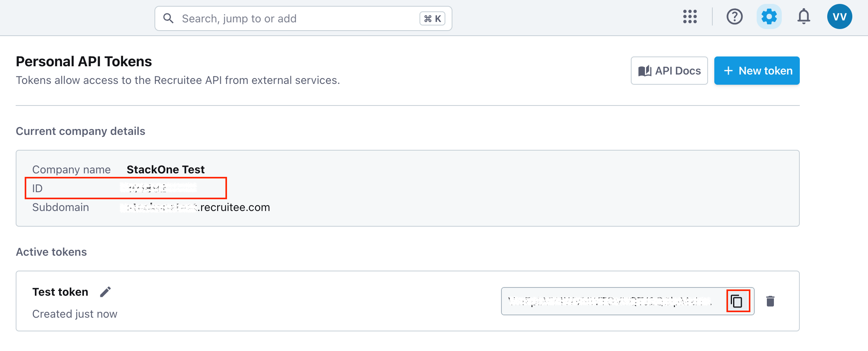Click the Personal API Tokens heading
The height and width of the screenshot is (351, 868).
pyautogui.click(x=84, y=61)
